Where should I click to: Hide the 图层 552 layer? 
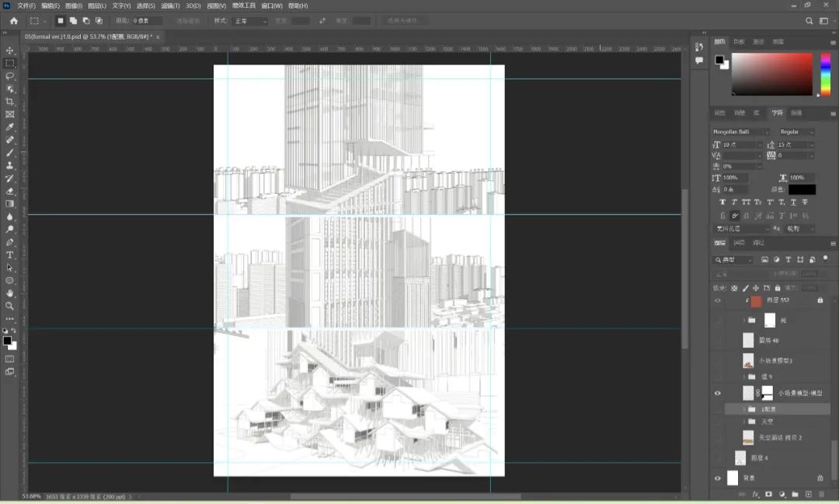[x=718, y=301]
